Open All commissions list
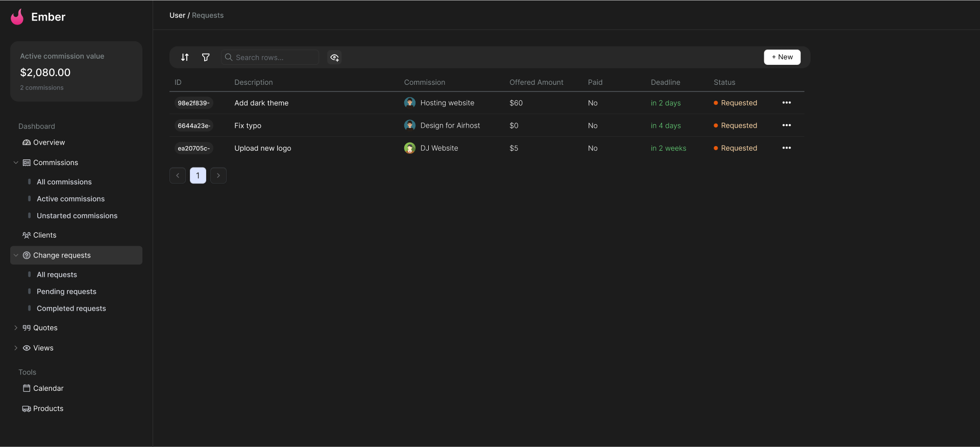 pyautogui.click(x=64, y=182)
